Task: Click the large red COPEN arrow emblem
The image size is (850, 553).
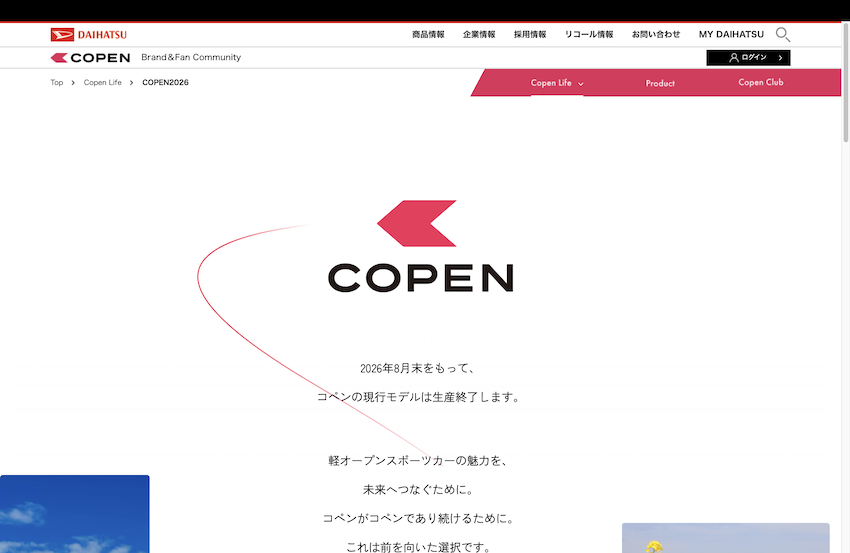Action: click(x=417, y=223)
